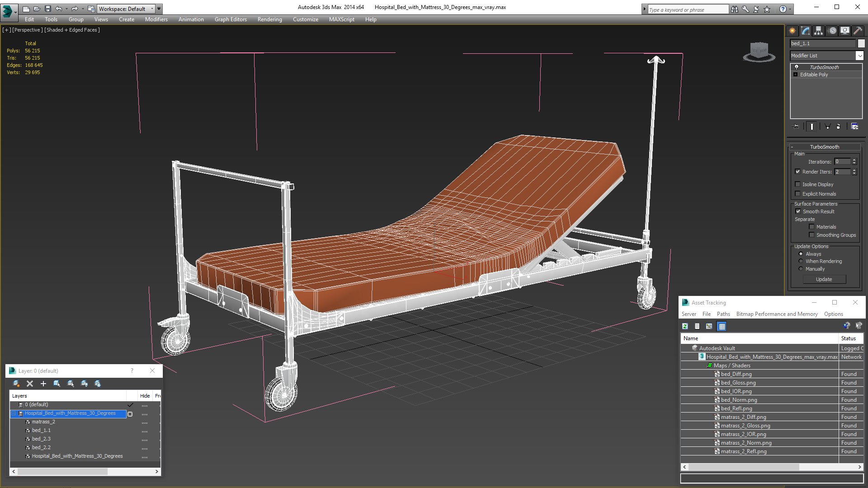Collapse Hospital_Bed_with_Mattress_30_Degrees layer tree
Screen dimensions: 868x488
(x=14, y=413)
